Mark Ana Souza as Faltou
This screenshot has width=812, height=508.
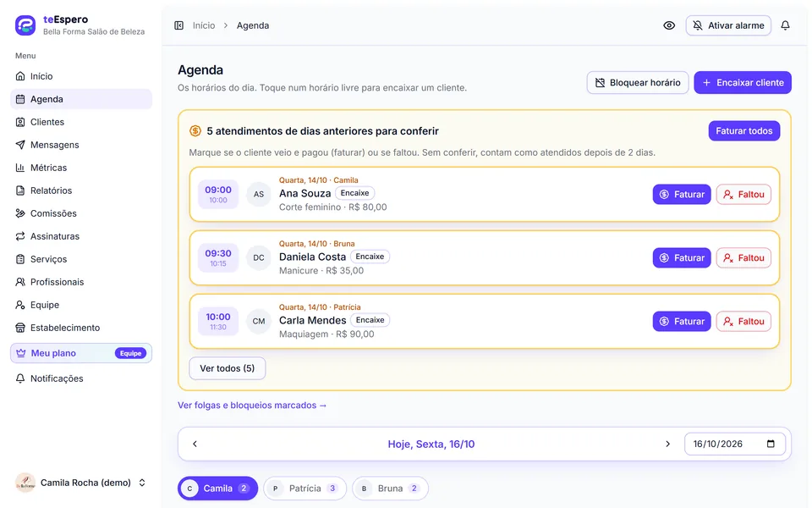tap(743, 195)
